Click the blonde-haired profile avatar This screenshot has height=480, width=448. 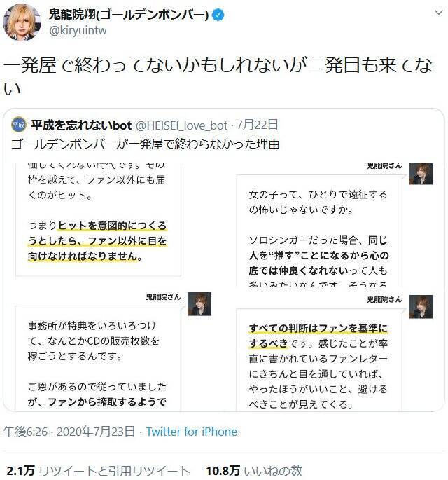[x=22, y=22]
